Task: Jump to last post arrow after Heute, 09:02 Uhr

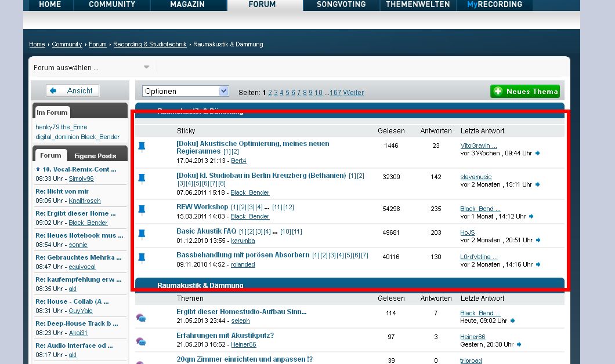Action: (x=513, y=321)
